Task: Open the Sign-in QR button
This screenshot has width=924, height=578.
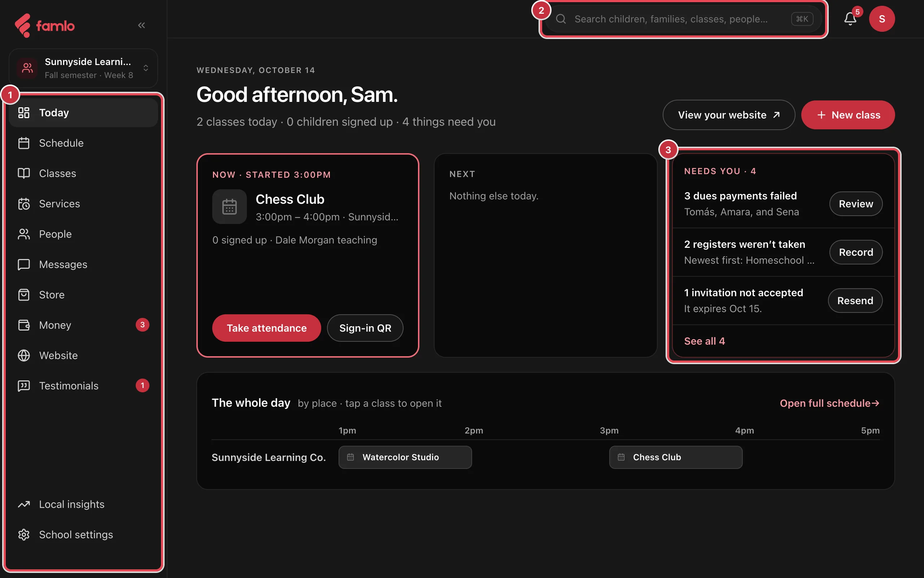Action: point(365,328)
